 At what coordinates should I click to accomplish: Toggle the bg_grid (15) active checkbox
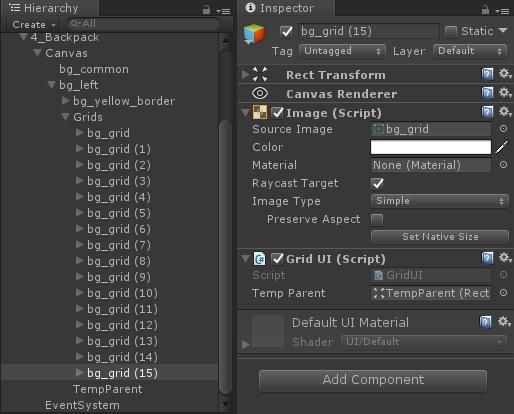(x=286, y=32)
